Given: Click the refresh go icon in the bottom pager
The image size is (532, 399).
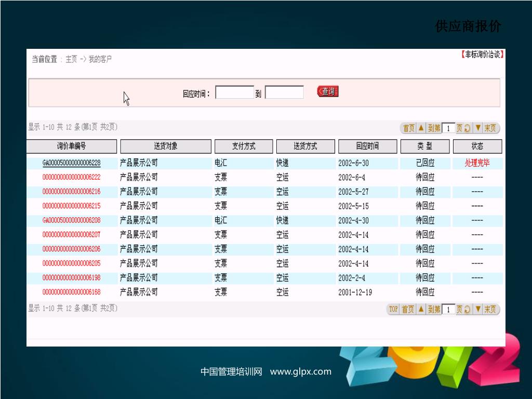Looking at the screenshot, I should (467, 310).
